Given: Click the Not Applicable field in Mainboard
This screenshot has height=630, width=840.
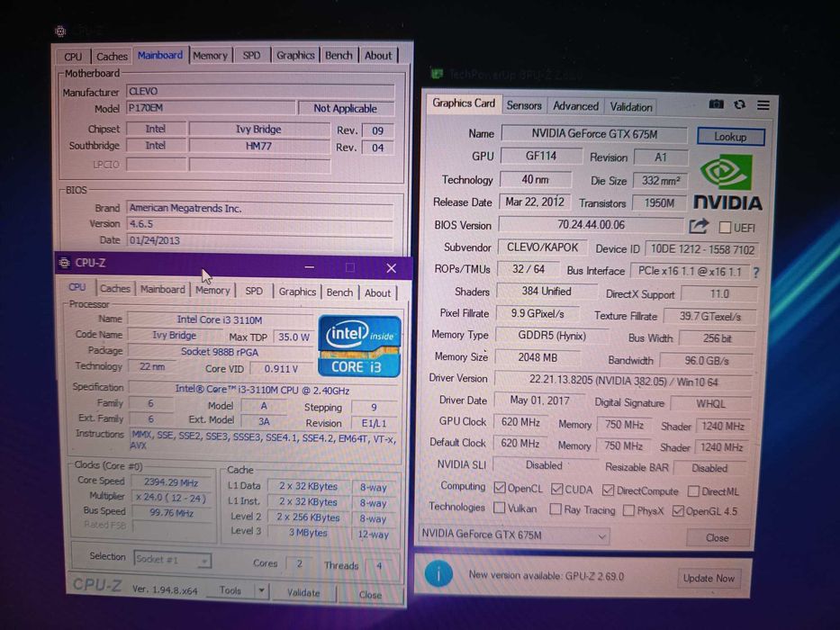Looking at the screenshot, I should [x=346, y=108].
